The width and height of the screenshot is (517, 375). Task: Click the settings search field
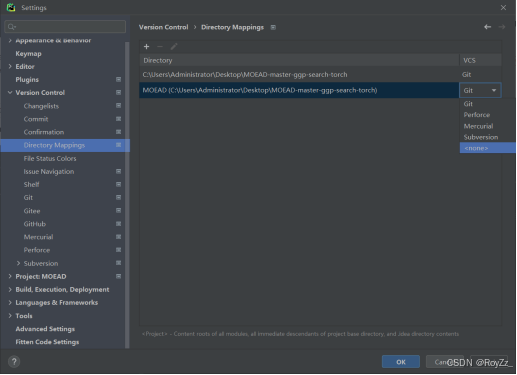coord(65,27)
